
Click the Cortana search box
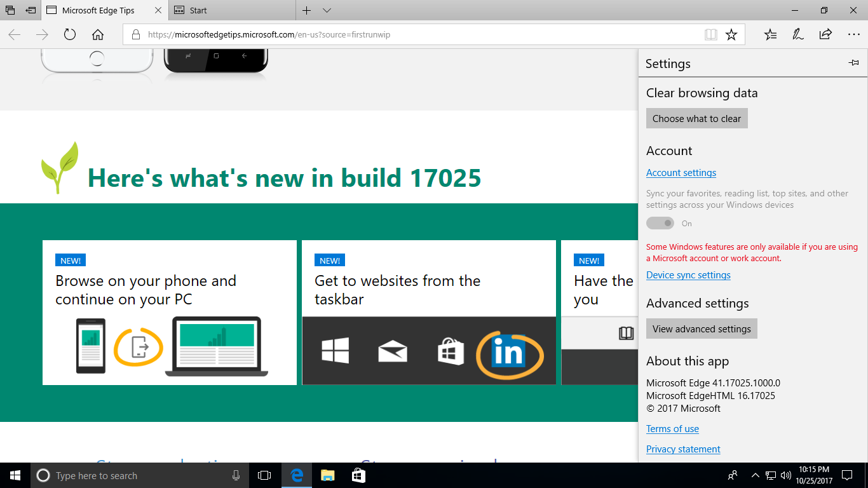(140, 475)
